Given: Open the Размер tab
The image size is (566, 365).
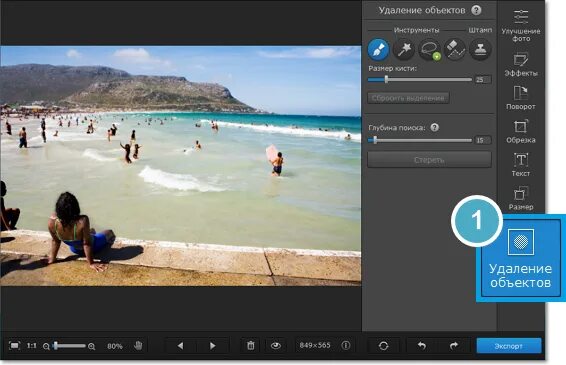Looking at the screenshot, I should (x=521, y=198).
